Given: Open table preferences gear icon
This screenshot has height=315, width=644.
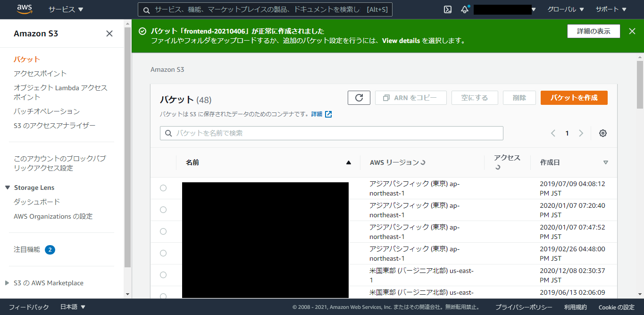Looking at the screenshot, I should [602, 133].
